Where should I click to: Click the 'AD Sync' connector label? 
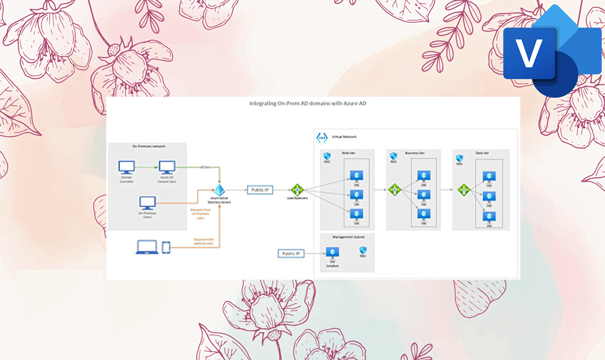point(205,167)
